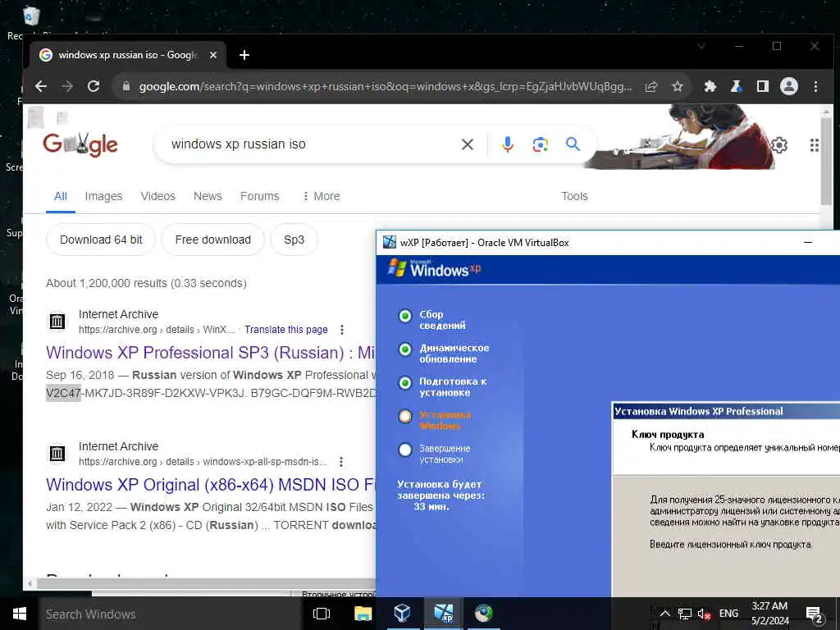Open options for second archive.org result

pyautogui.click(x=341, y=461)
